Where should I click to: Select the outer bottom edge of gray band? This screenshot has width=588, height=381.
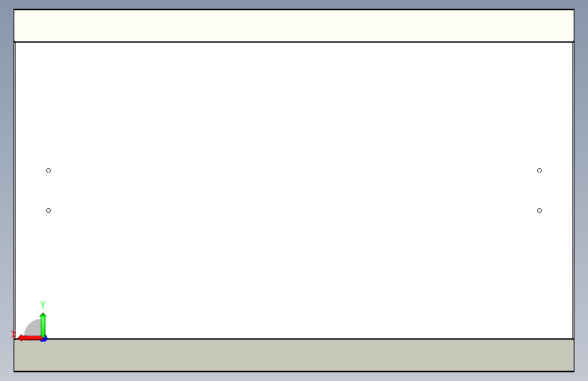pos(294,372)
